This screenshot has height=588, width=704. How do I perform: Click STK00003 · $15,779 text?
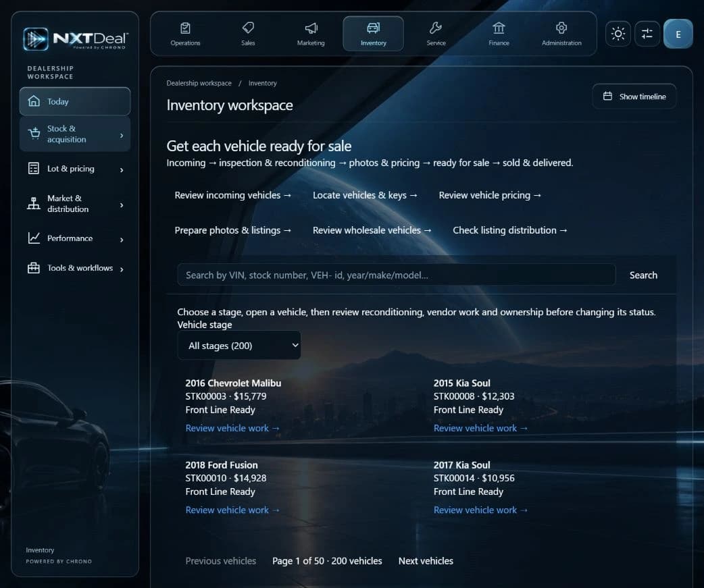tap(226, 396)
